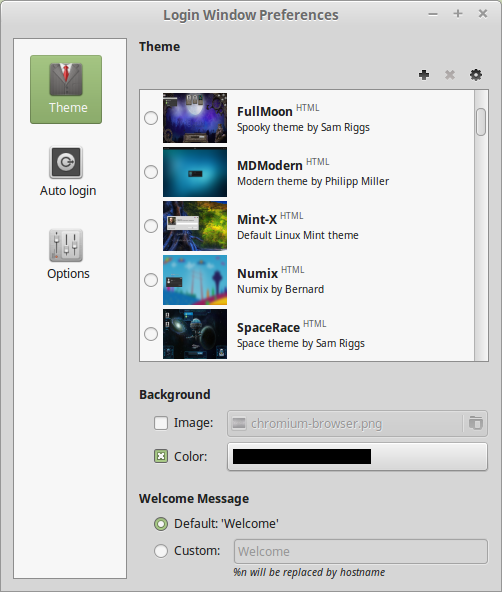This screenshot has width=502, height=592.
Task: Enable the Image background checkbox
Action: pos(161,423)
